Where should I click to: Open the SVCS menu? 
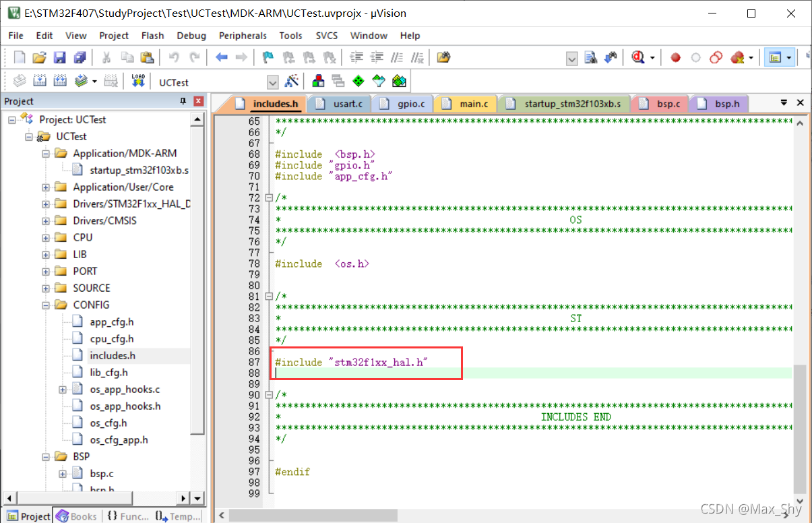tap(327, 36)
